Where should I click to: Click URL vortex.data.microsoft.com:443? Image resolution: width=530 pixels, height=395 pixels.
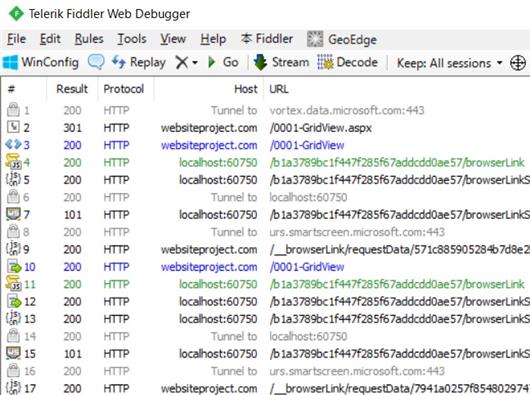347,110
